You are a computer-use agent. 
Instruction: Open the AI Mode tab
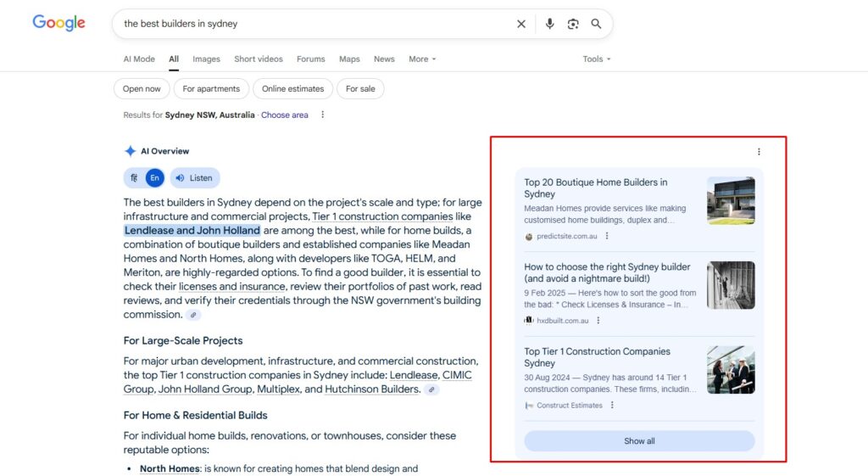tap(139, 59)
